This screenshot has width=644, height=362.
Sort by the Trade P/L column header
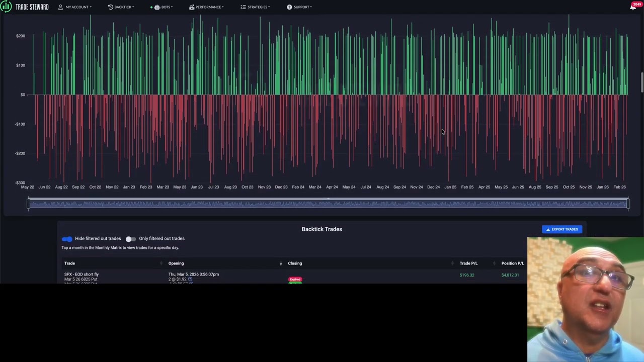point(468,263)
